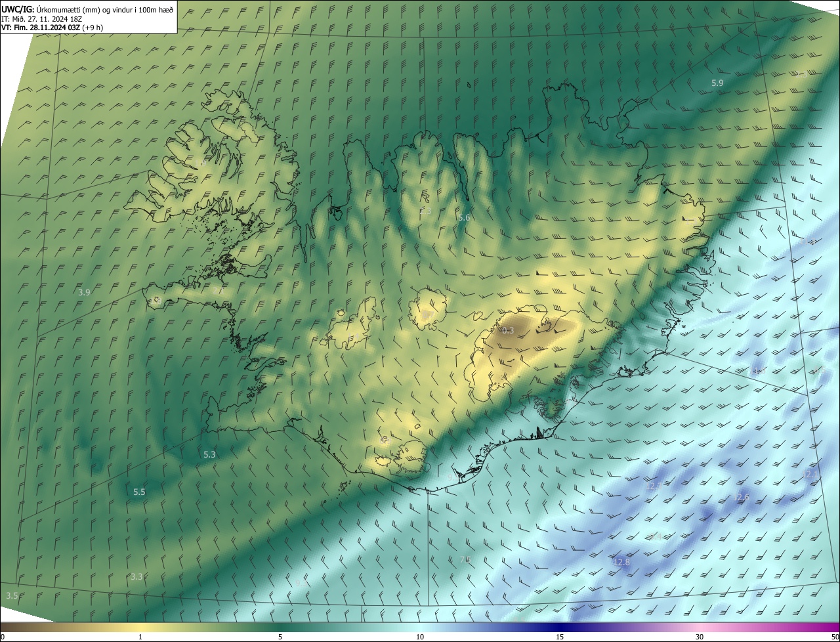The image size is (840, 642).
Task: Click the 5.5 value label
Action: pos(139,492)
